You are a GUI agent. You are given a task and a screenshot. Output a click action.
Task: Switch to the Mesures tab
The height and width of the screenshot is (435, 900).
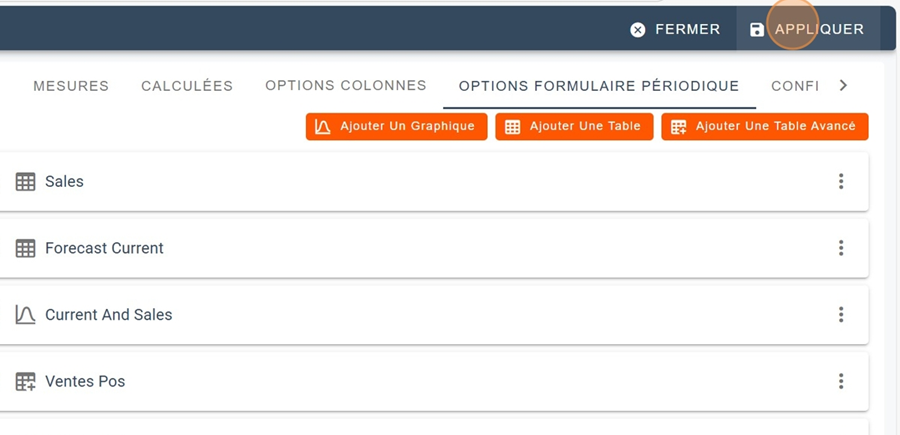(71, 86)
